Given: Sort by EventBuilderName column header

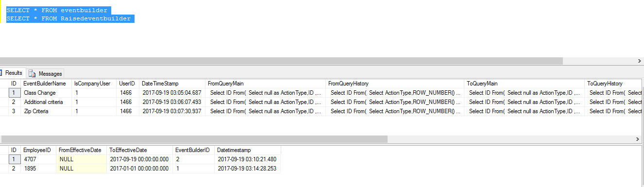Looking at the screenshot, I should pos(45,84).
